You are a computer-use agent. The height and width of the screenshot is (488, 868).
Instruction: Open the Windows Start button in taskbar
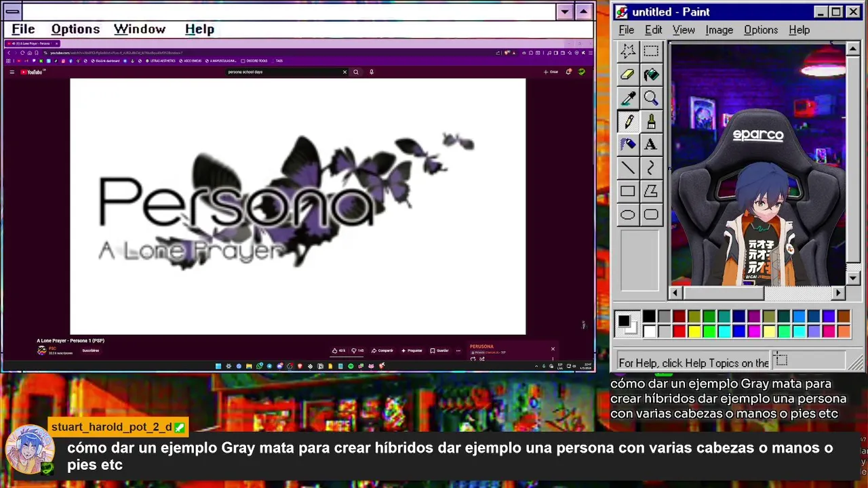point(218,366)
